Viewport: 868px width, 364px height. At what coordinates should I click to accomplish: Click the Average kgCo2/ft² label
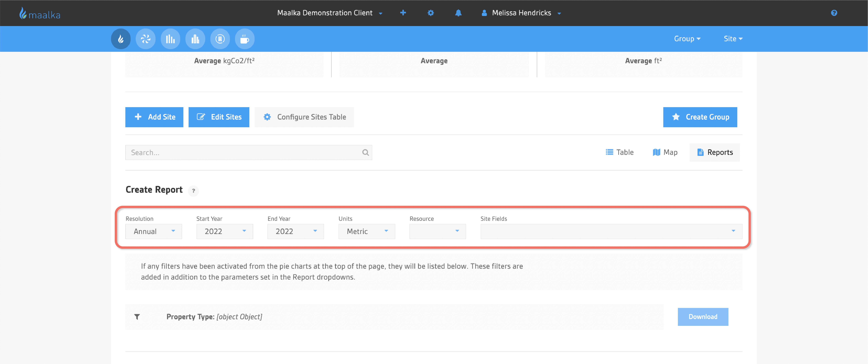point(224,61)
